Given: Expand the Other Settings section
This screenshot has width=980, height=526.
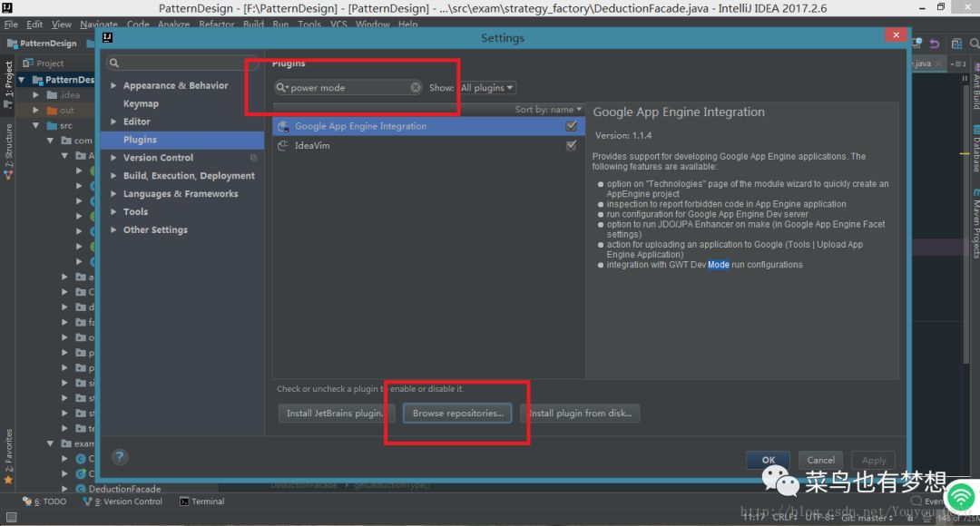Looking at the screenshot, I should click(113, 229).
